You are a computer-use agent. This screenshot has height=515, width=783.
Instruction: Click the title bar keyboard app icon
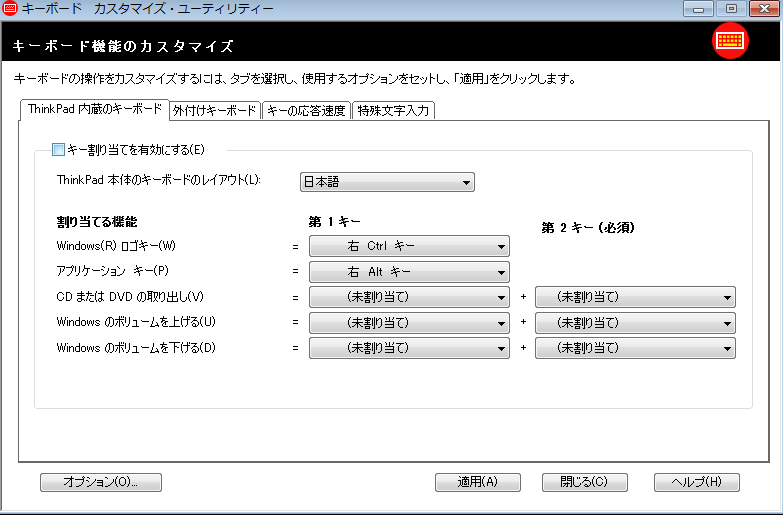click(x=9, y=8)
